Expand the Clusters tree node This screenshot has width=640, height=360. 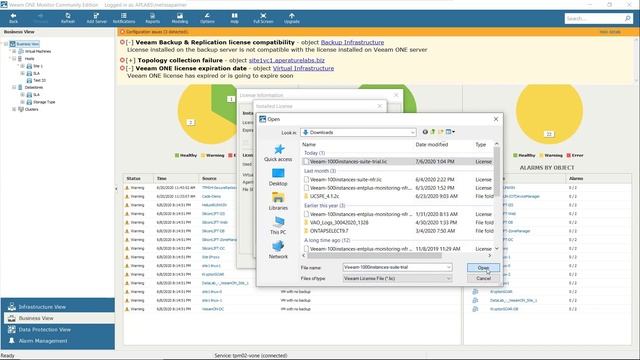14,109
